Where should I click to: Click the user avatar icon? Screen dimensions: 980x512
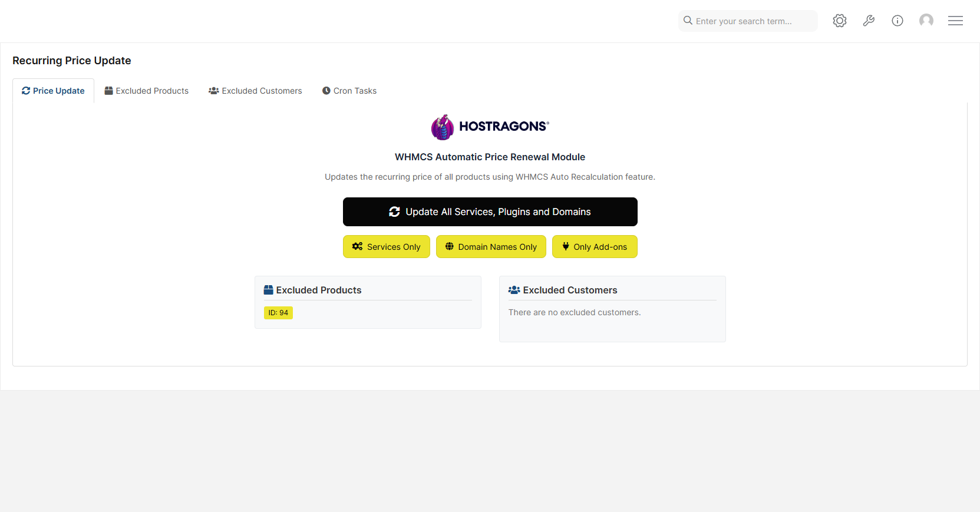pyautogui.click(x=926, y=21)
